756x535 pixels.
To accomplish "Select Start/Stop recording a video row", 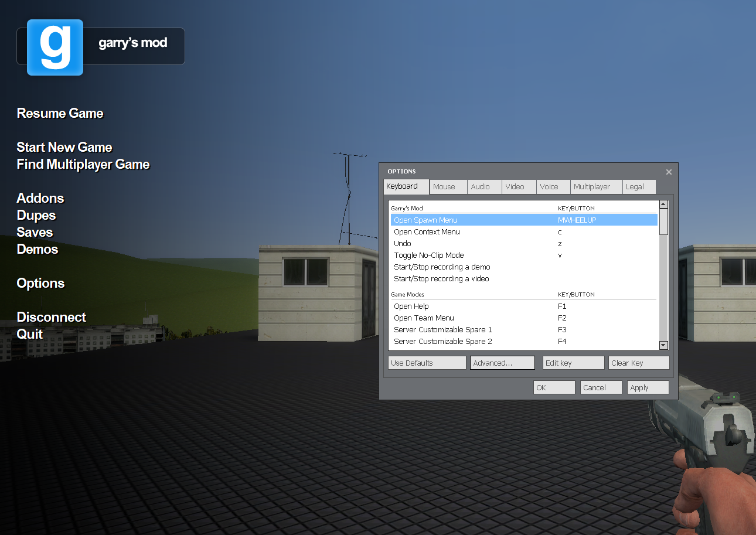I will [524, 278].
